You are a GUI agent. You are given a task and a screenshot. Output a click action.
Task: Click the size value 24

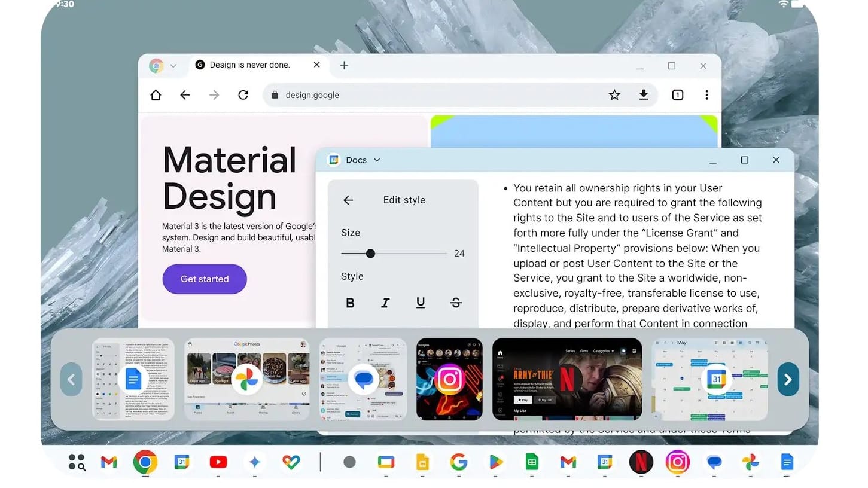459,254
